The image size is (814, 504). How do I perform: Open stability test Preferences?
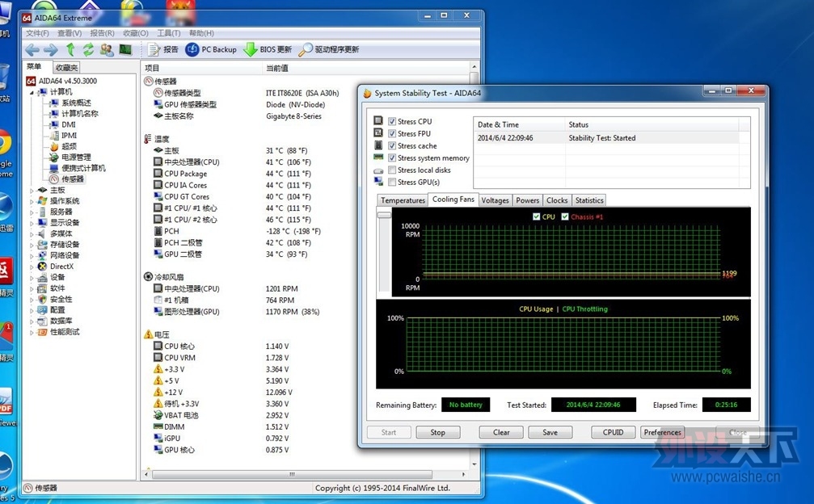click(662, 432)
